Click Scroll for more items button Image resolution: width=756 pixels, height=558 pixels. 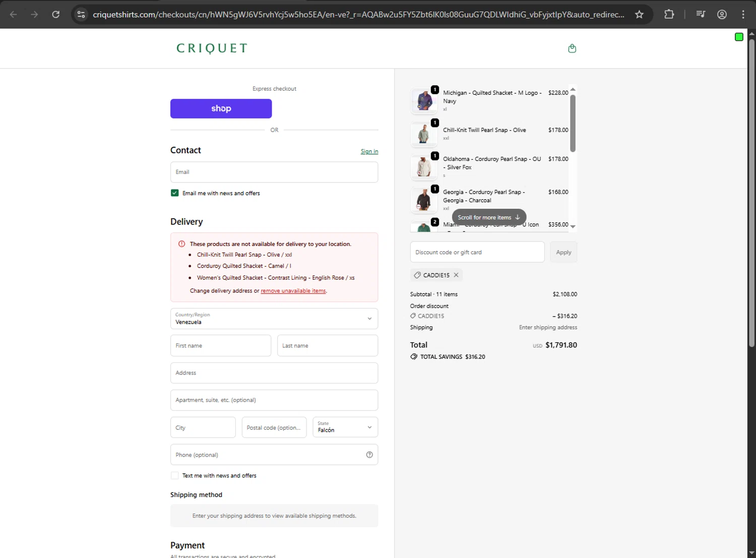489,217
